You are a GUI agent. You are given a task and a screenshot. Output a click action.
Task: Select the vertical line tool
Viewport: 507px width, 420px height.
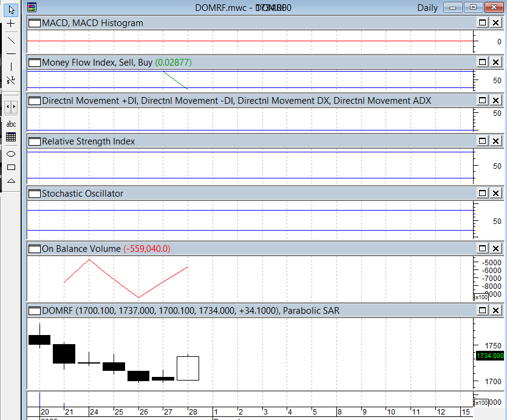[x=11, y=67]
